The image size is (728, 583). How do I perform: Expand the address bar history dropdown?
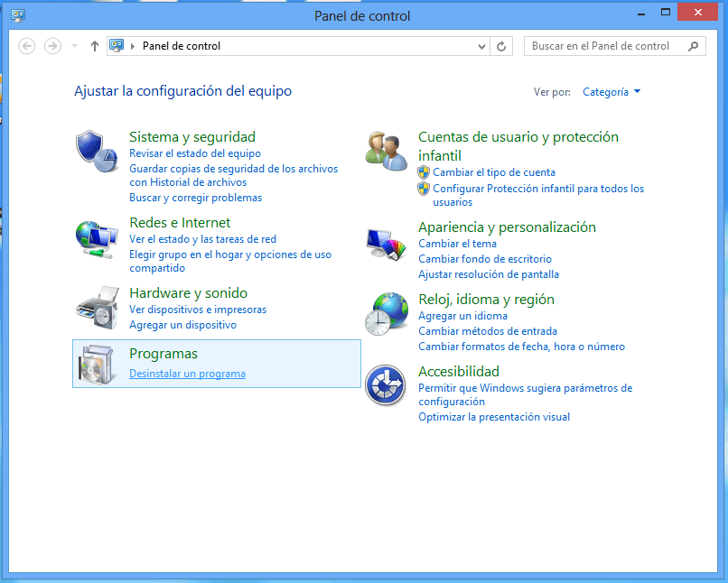pyautogui.click(x=482, y=46)
